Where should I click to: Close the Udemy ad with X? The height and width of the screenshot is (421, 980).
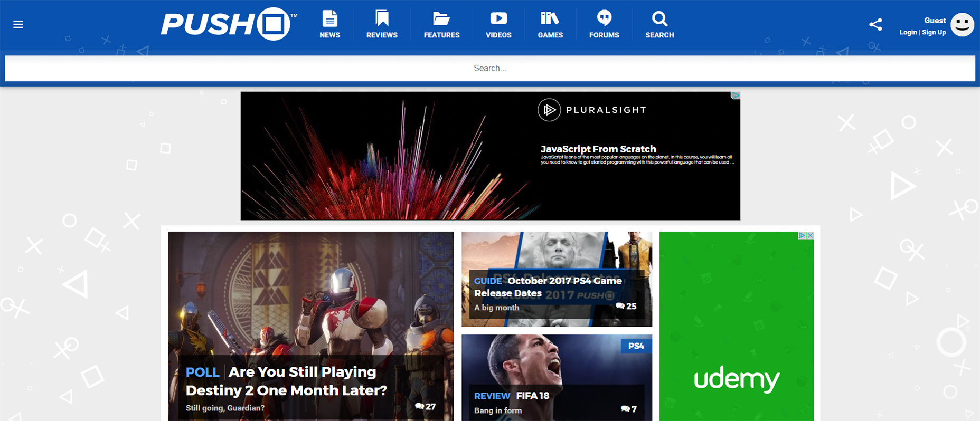[810, 236]
